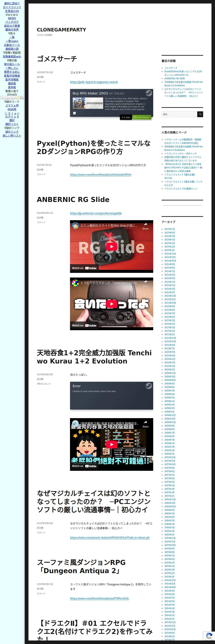This screenshot has height=644, width=215.
Task: Open ガイドライン!! in left menu
Action: pyautogui.click(x=12, y=7)
